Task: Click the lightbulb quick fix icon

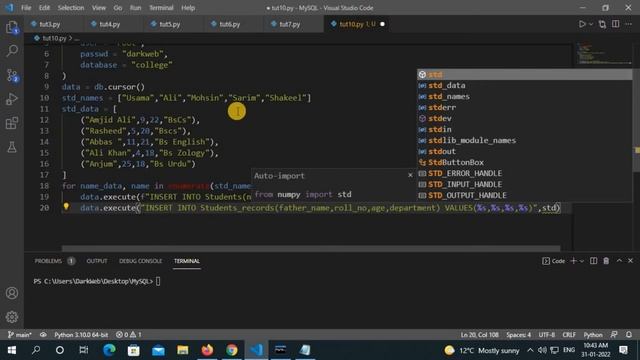Action: (66, 207)
